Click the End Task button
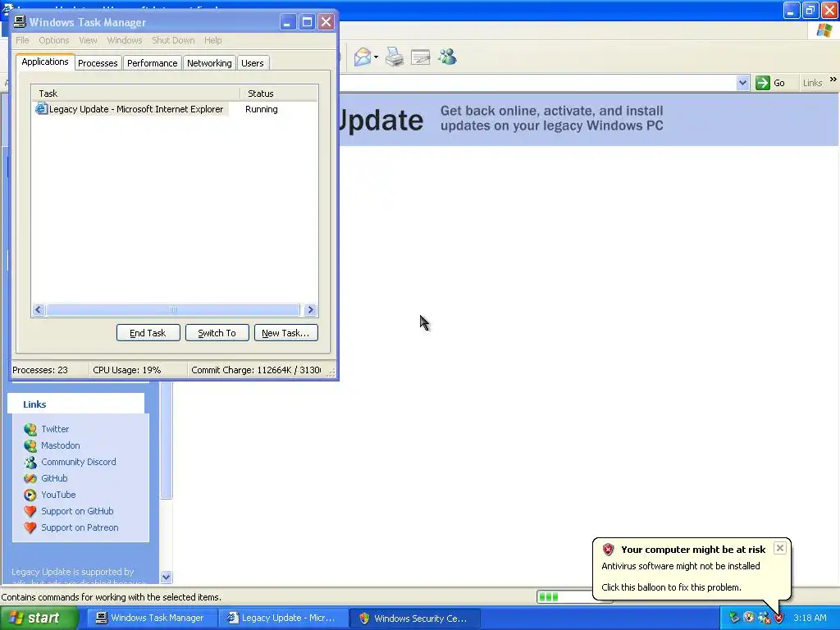 148,333
